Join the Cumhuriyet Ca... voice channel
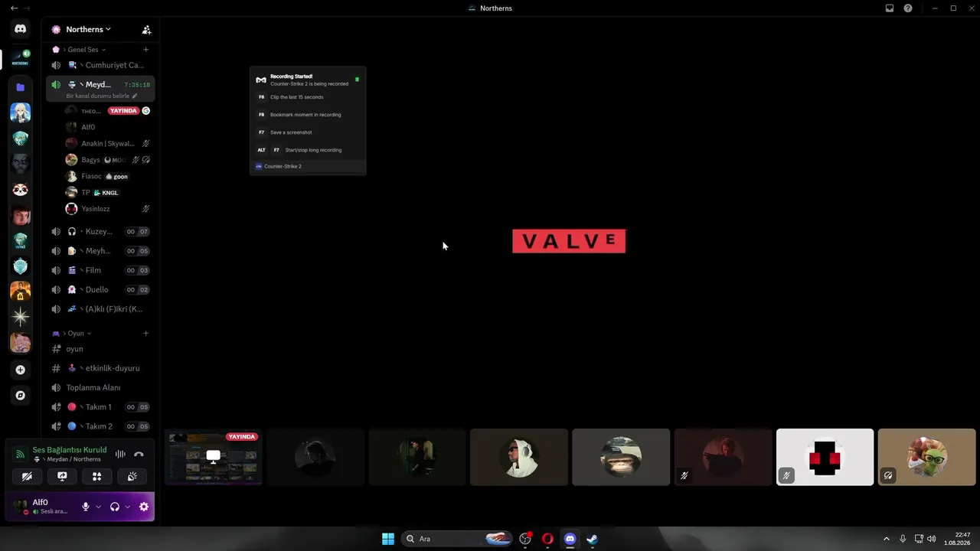Image resolution: width=980 pixels, height=551 pixels. tap(100, 65)
